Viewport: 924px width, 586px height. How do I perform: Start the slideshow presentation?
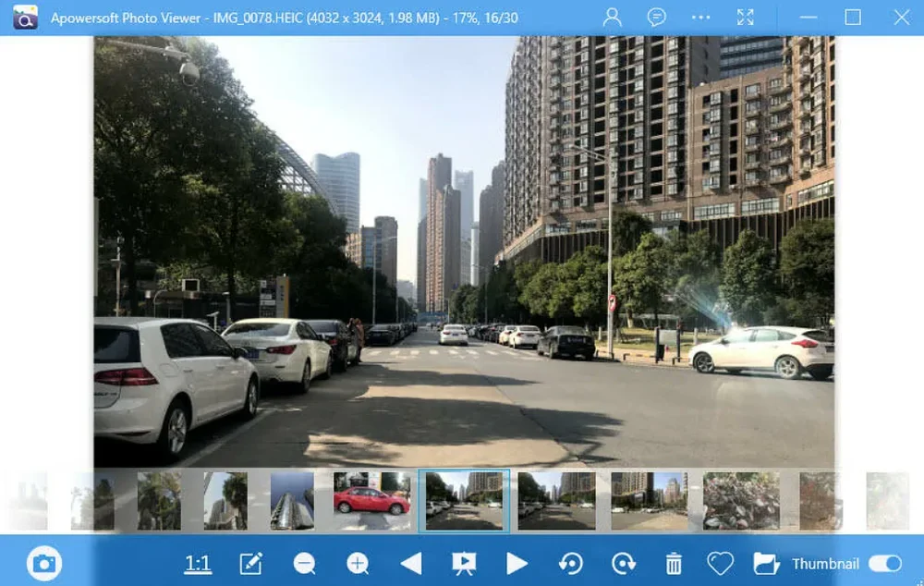tap(464, 564)
